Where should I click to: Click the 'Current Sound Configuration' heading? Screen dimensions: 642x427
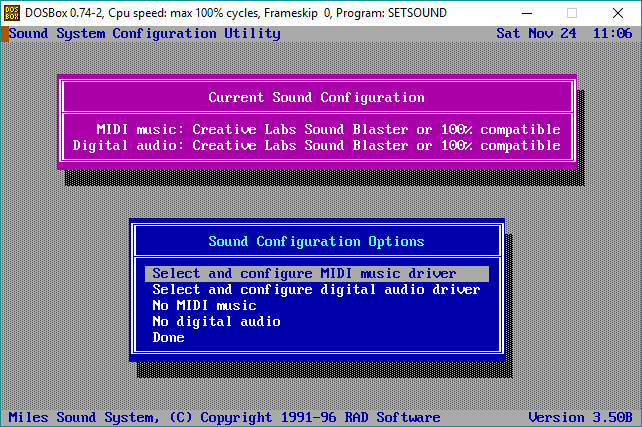pyautogui.click(x=316, y=97)
